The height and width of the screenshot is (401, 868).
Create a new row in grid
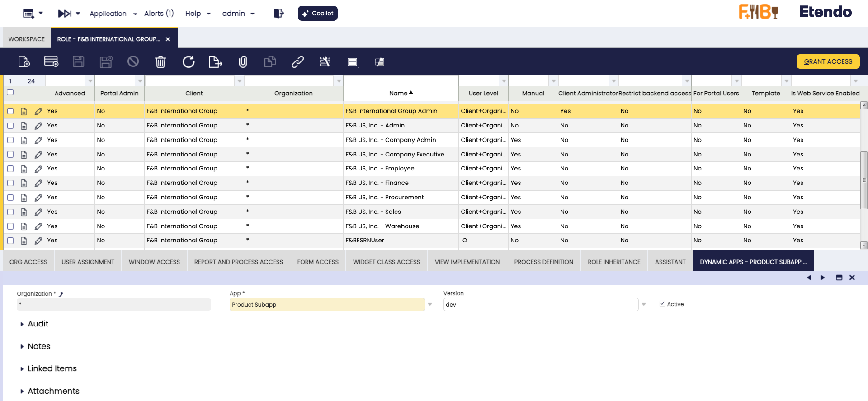point(51,61)
